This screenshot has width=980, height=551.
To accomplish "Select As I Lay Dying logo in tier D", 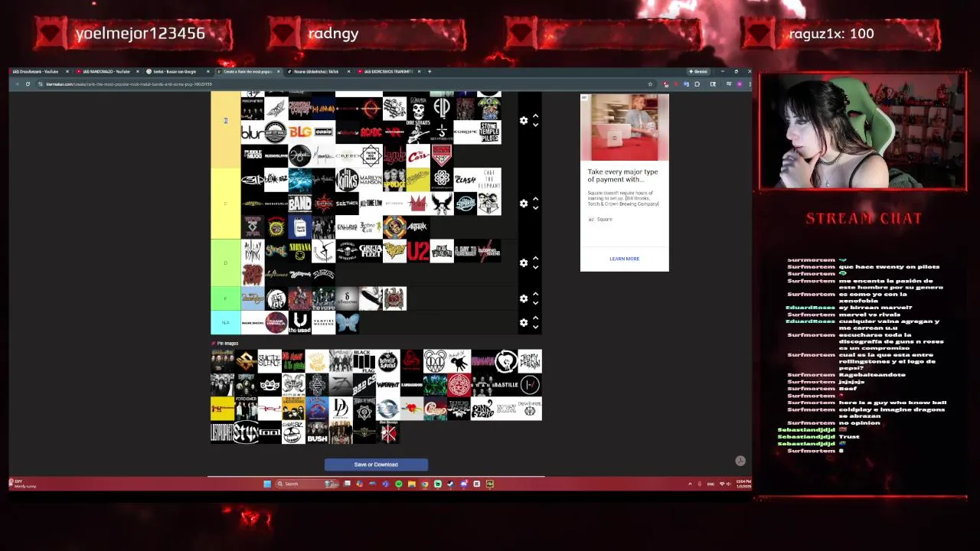I will 252,251.
